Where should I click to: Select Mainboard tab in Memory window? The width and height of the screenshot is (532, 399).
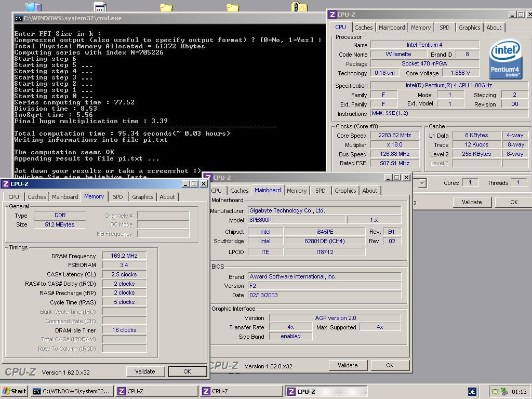click(x=65, y=197)
